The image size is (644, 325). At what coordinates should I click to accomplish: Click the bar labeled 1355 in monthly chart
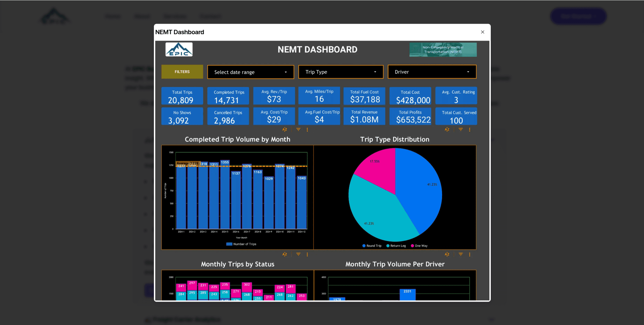click(225, 194)
